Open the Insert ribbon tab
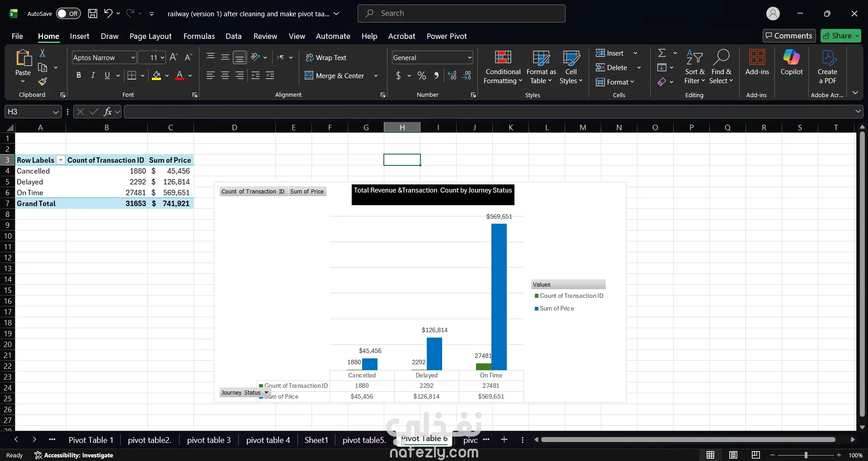 point(80,36)
